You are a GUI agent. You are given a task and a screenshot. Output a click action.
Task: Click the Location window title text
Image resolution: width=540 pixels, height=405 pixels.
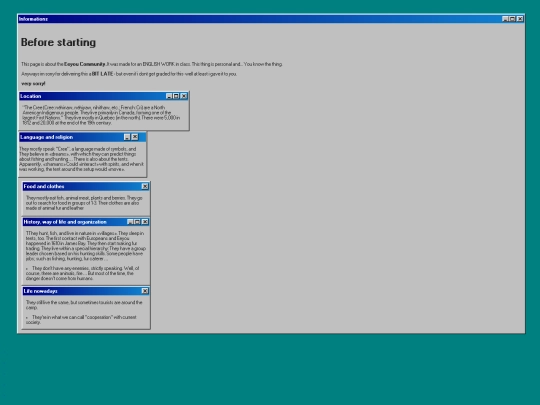pos(31,96)
